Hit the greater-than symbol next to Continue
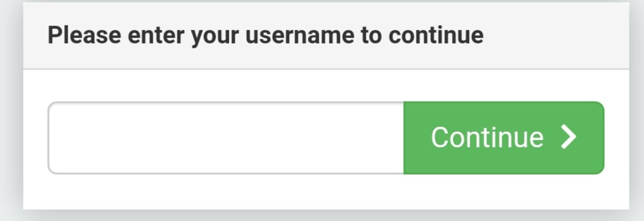644x221 pixels. point(569,137)
